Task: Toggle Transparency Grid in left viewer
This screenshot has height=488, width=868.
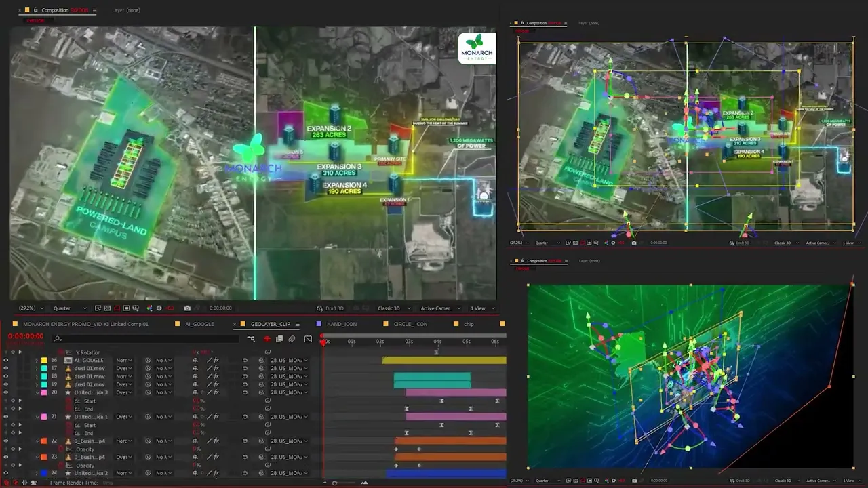Action: point(107,308)
